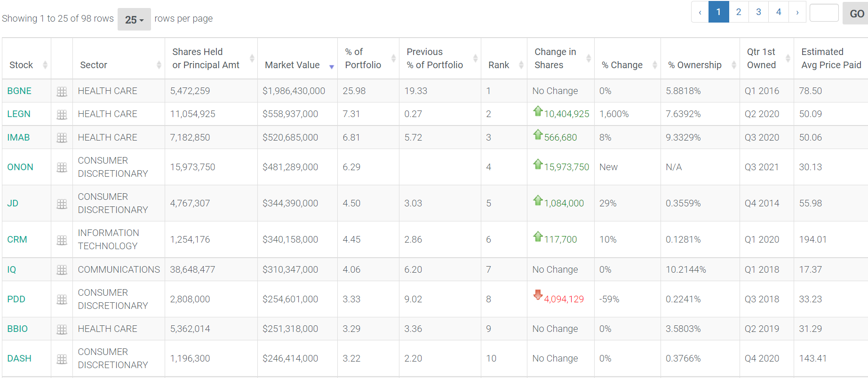Go to page 4
The image size is (868, 378).
point(779,12)
